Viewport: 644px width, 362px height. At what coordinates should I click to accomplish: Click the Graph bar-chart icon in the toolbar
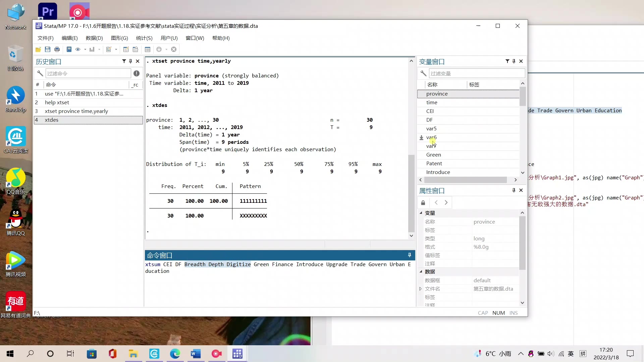(92, 49)
